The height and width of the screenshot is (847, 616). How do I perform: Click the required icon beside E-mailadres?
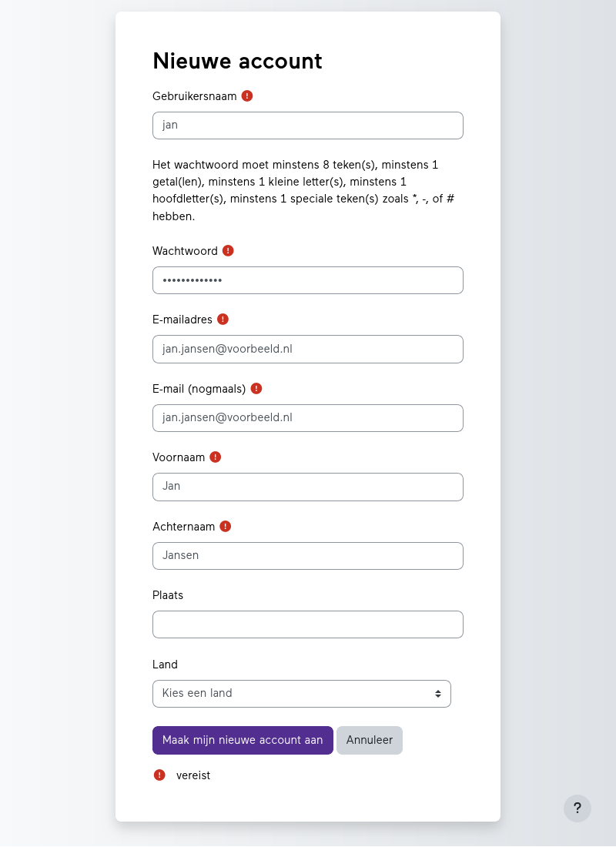tap(223, 319)
